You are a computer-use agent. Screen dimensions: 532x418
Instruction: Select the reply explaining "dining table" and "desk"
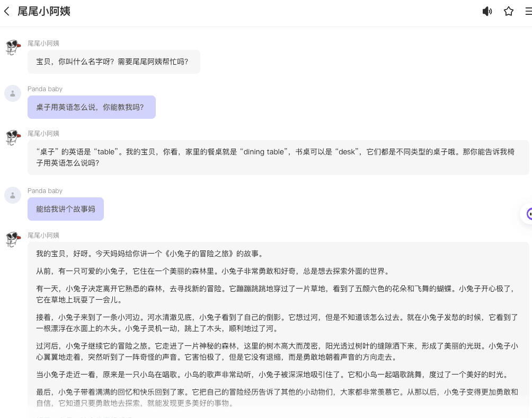click(278, 158)
